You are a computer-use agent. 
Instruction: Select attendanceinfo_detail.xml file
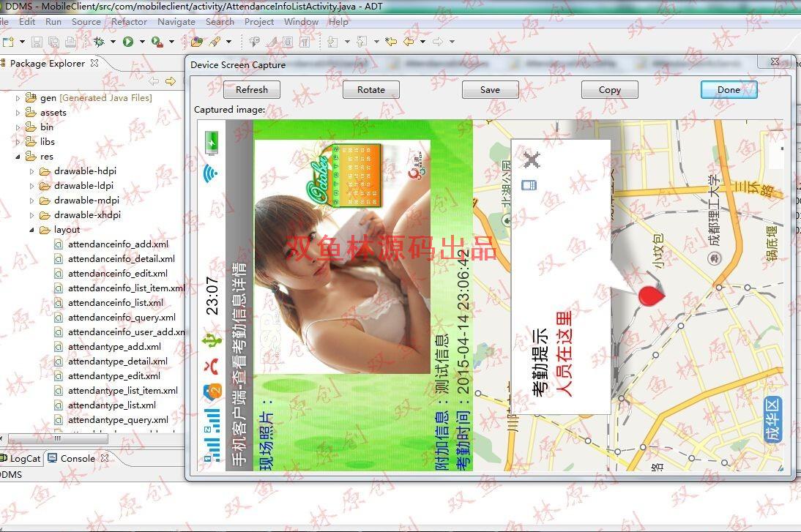click(121, 259)
